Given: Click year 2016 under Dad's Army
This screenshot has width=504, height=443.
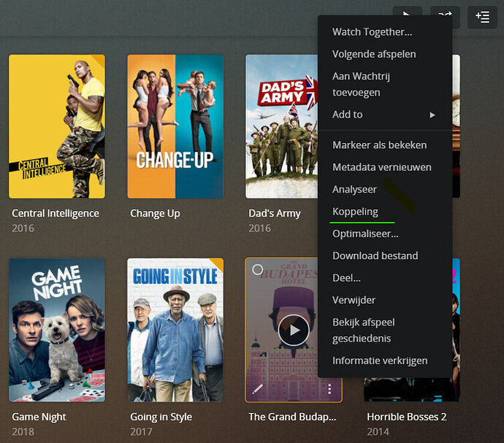Looking at the screenshot, I should tap(259, 228).
